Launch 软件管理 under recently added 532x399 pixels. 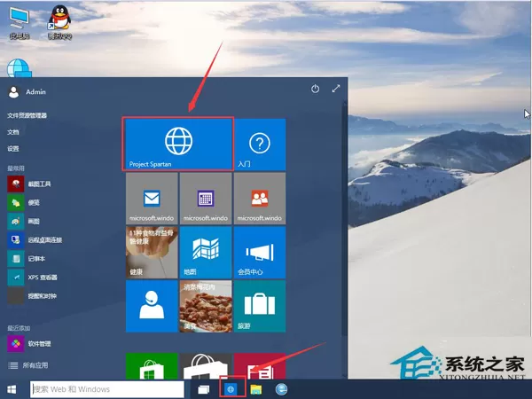pos(29,344)
